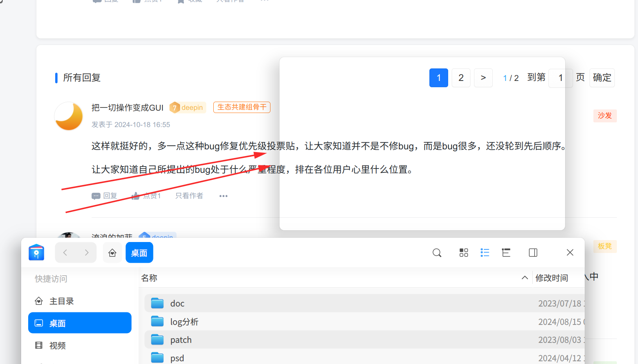The height and width of the screenshot is (364, 638).
Task: Click the doc folder icon
Action: pyautogui.click(x=157, y=303)
